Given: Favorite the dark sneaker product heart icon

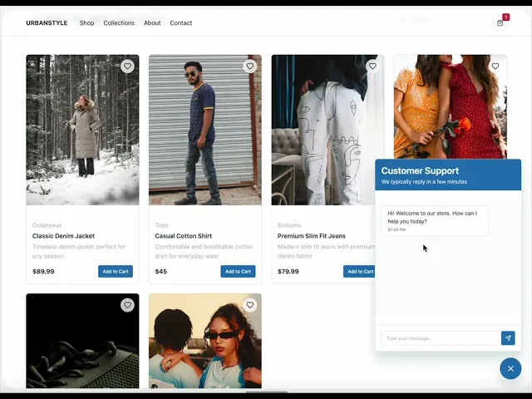Looking at the screenshot, I should click(x=127, y=305).
